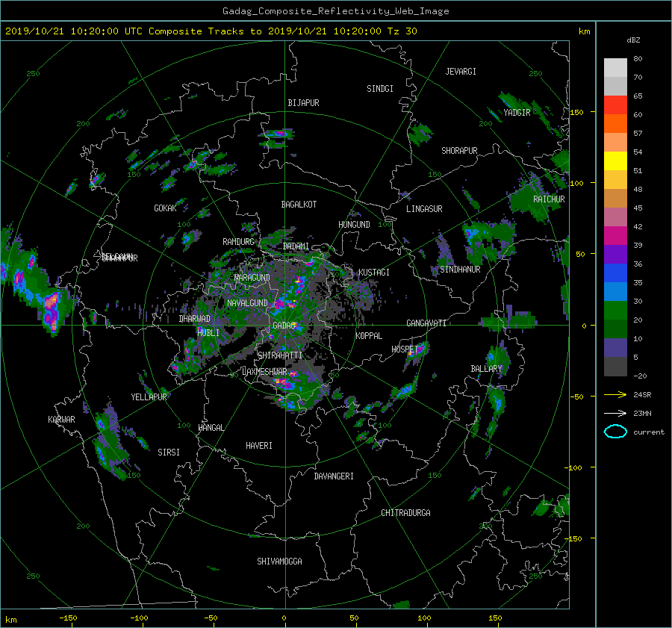Click the SHIRAHATTI city label

tap(280, 355)
